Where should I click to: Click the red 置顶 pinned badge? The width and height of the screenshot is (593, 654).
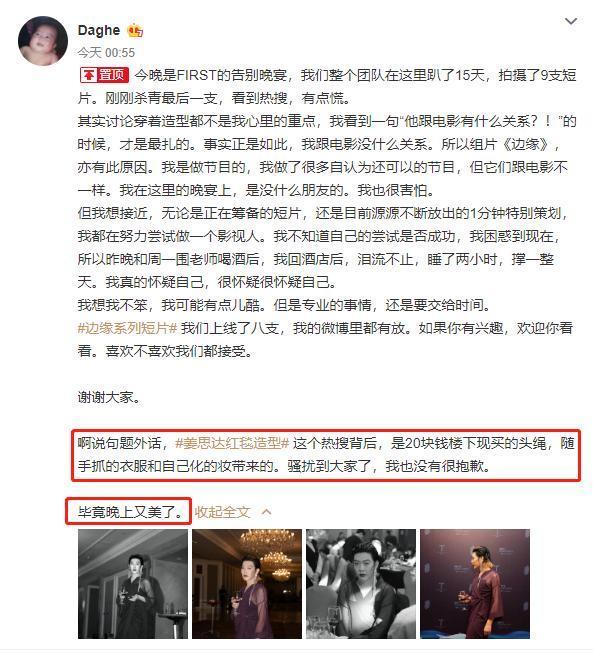(104, 75)
